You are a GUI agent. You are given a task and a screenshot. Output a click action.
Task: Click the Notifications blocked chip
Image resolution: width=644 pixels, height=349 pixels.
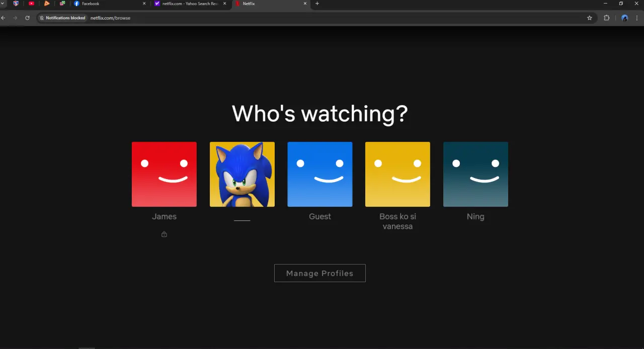click(x=62, y=18)
